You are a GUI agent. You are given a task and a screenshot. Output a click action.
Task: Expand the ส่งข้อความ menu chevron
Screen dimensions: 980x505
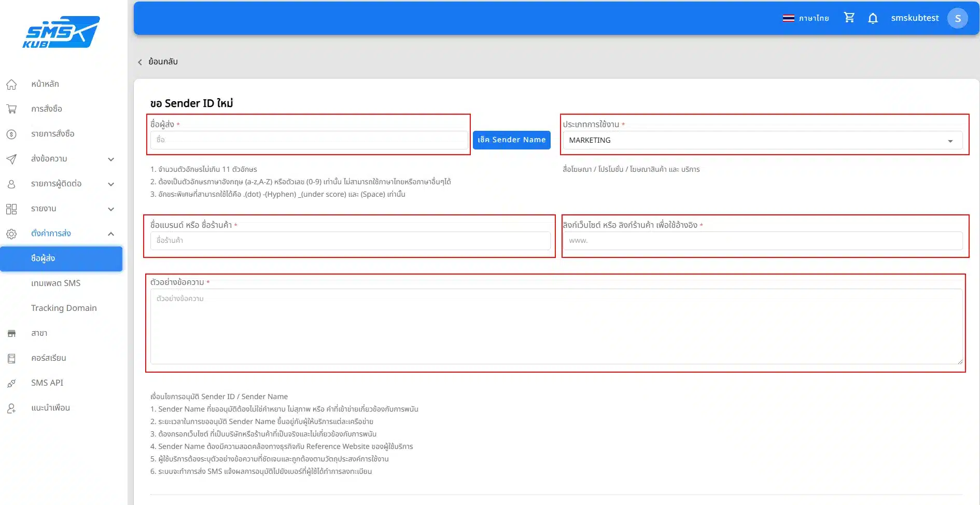coord(111,159)
